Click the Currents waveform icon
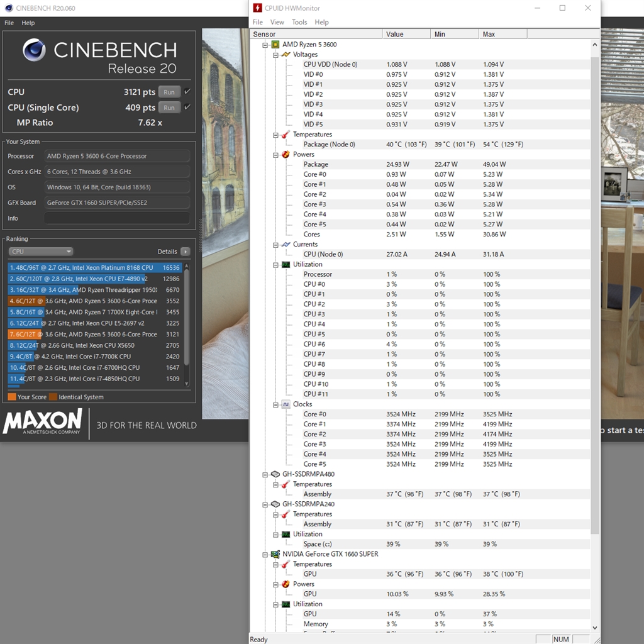Screen dimensions: 644x644 click(286, 245)
